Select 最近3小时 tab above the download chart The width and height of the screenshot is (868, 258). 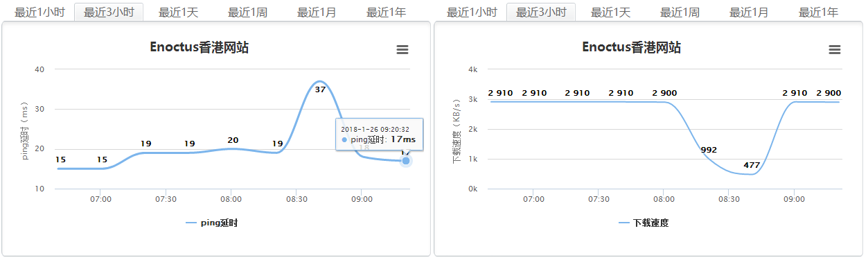[541, 12]
